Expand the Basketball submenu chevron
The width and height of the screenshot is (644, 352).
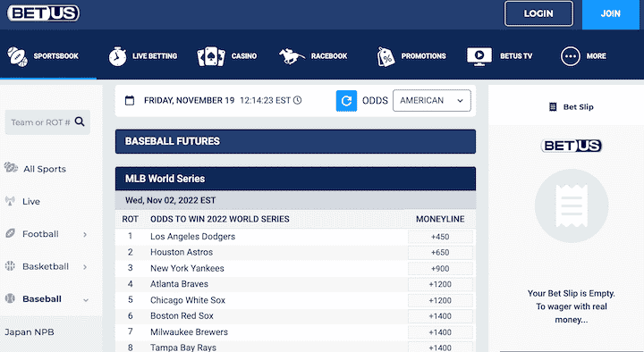tap(85, 267)
